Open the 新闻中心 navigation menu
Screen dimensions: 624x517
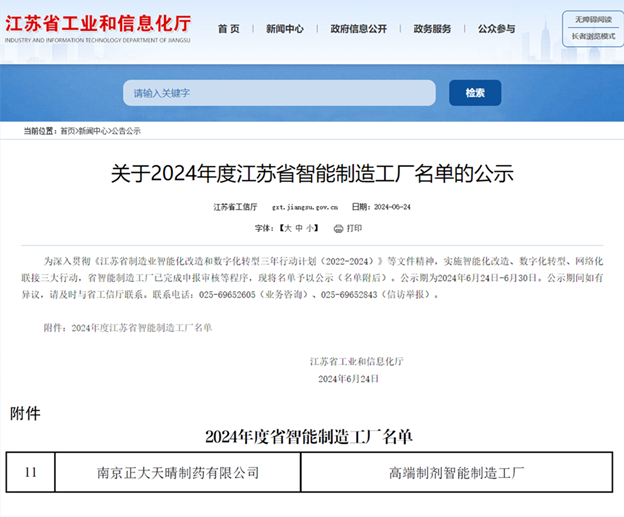click(284, 29)
